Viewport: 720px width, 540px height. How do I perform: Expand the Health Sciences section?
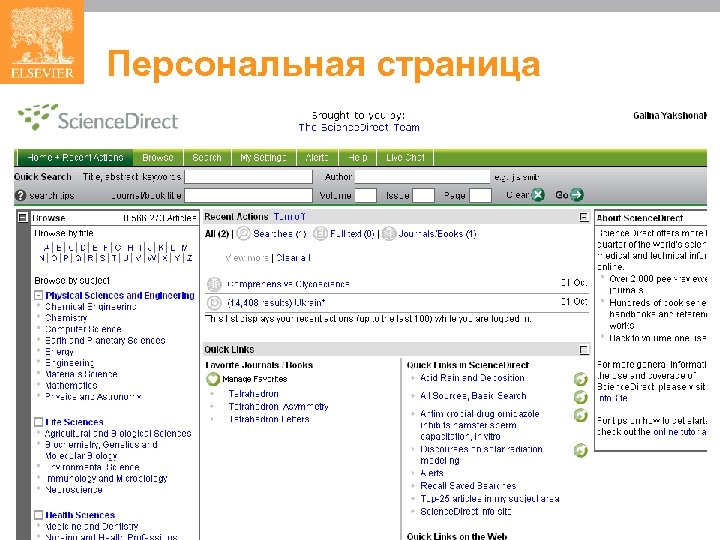pyautogui.click(x=39, y=515)
